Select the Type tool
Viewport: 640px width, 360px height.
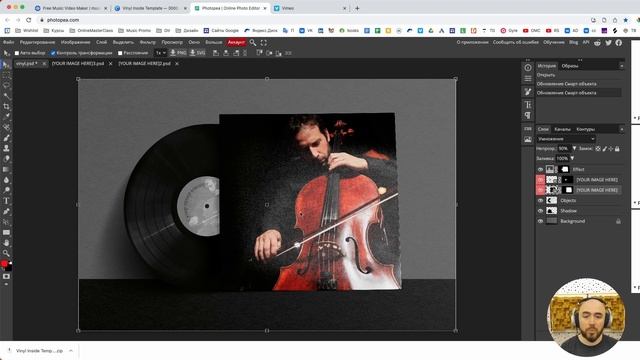tap(6, 201)
